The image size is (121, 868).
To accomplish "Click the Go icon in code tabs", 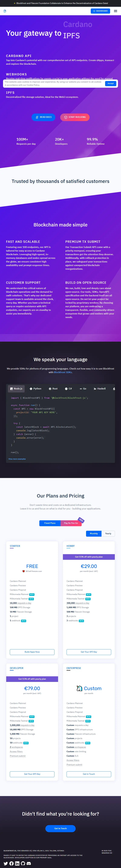I will 81,389.
